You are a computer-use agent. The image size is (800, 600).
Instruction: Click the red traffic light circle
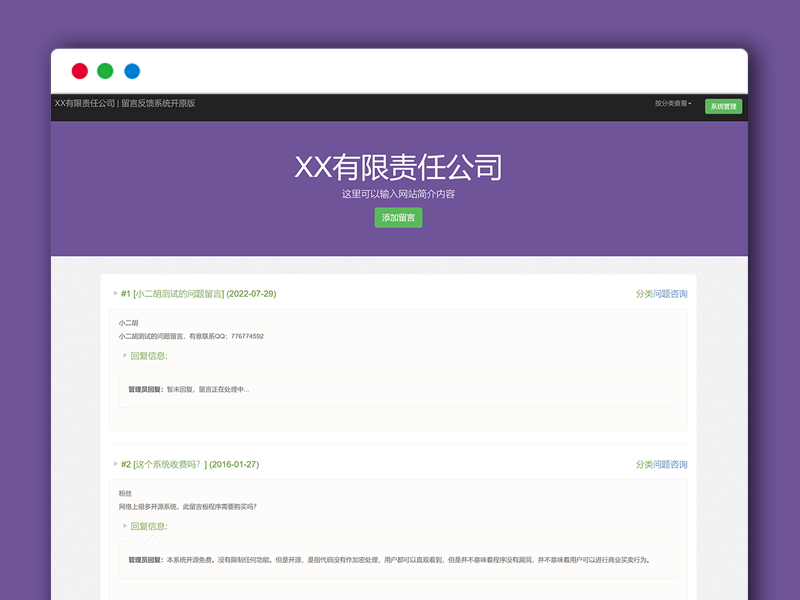click(x=79, y=70)
